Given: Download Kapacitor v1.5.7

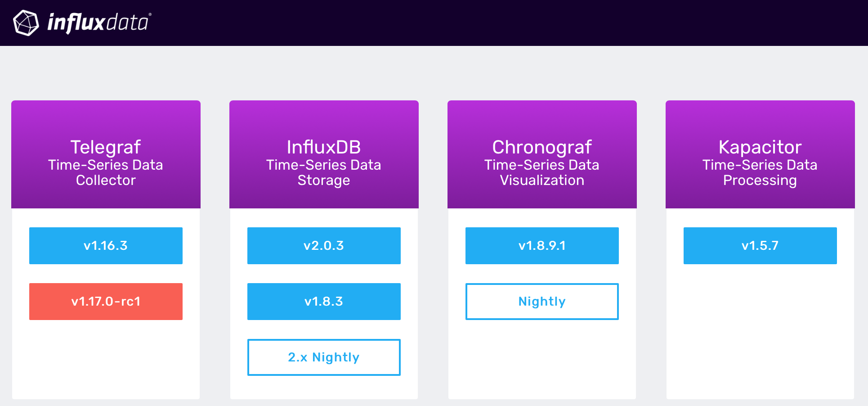Looking at the screenshot, I should (x=760, y=246).
